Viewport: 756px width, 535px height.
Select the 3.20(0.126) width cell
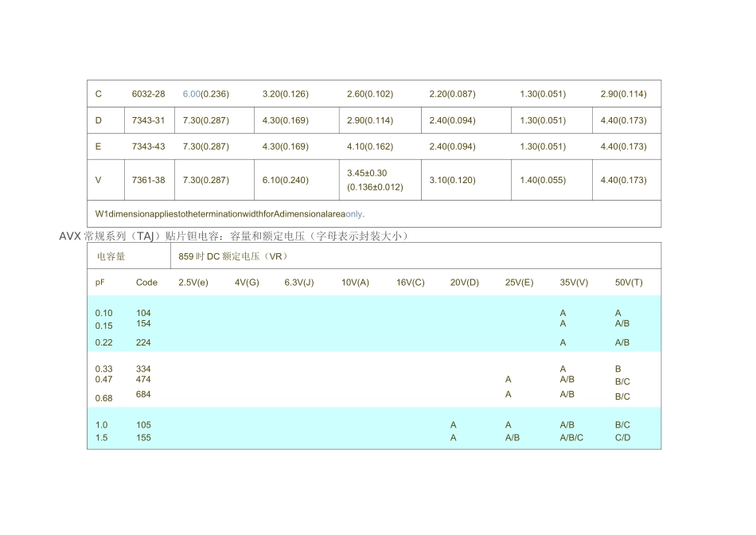pyautogui.click(x=286, y=94)
